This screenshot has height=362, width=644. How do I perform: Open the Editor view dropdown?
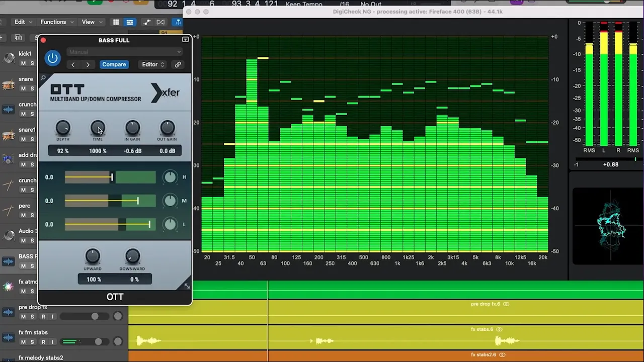153,64
